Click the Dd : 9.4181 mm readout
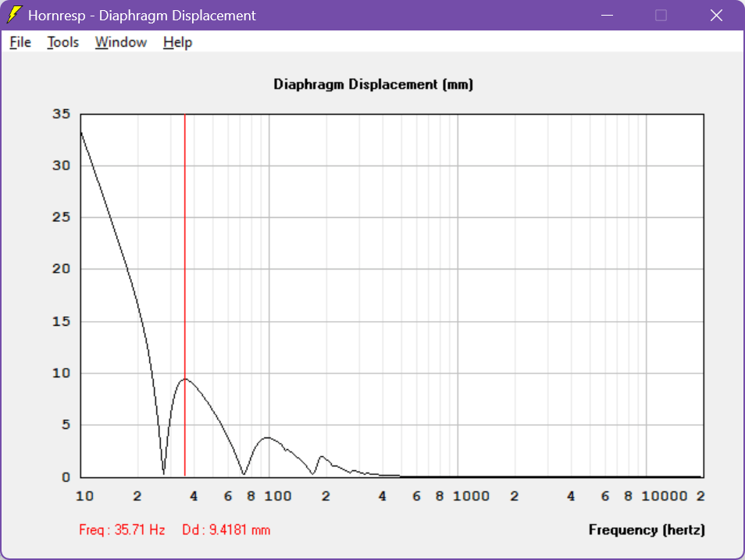Image resolution: width=745 pixels, height=560 pixels. [x=226, y=530]
